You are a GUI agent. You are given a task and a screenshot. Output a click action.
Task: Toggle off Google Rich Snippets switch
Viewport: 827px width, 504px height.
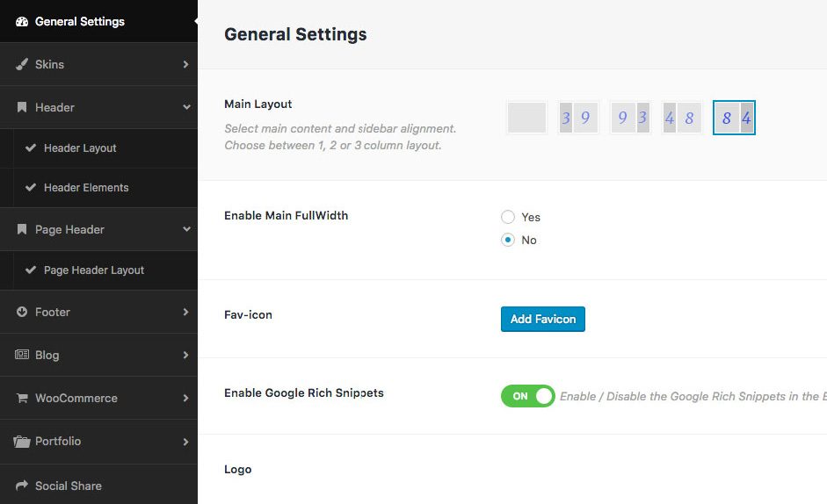click(527, 396)
